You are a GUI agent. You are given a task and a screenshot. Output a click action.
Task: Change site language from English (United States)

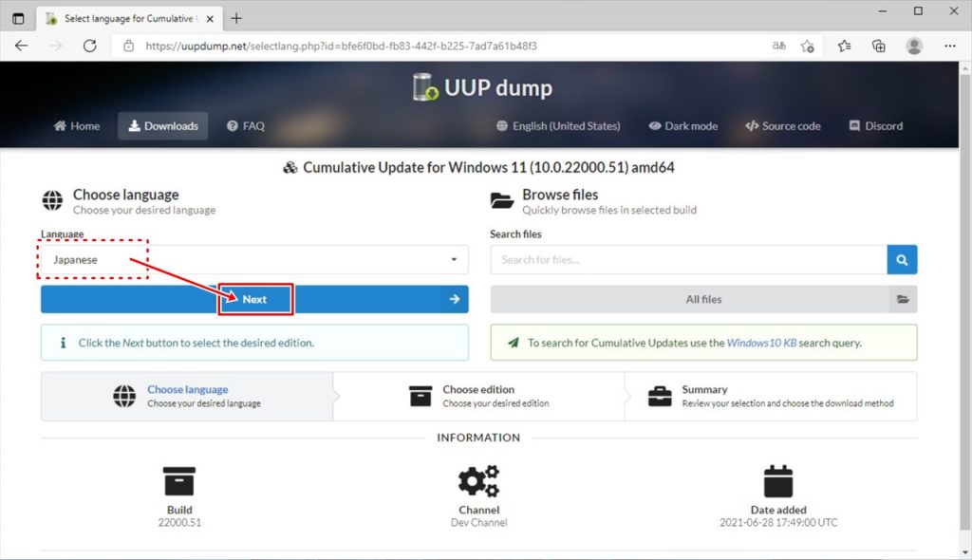tap(558, 126)
